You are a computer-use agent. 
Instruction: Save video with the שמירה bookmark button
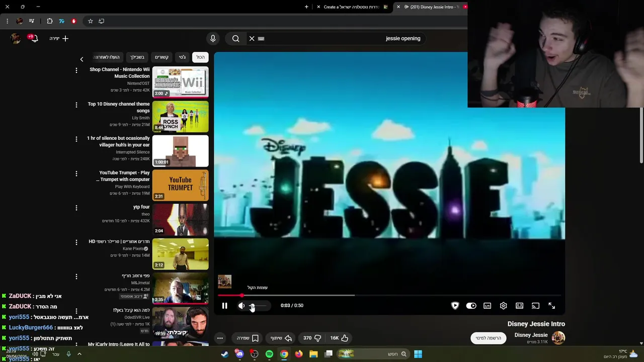tap(248, 338)
